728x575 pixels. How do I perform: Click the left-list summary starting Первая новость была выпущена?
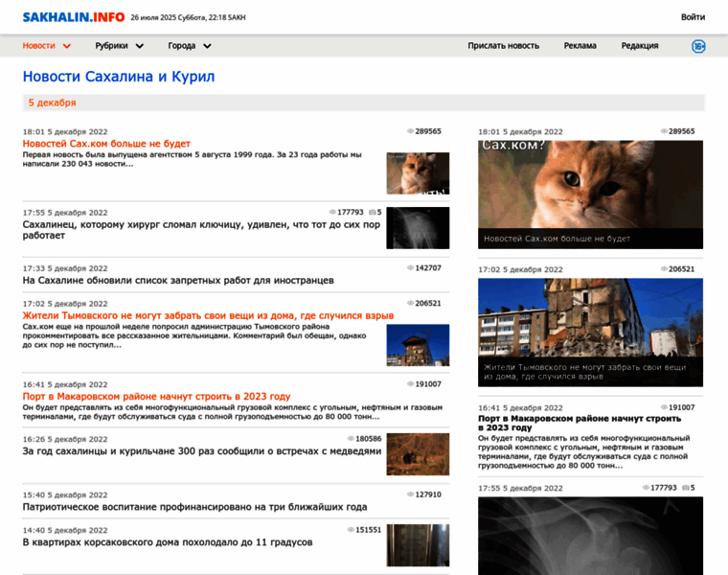point(193,159)
